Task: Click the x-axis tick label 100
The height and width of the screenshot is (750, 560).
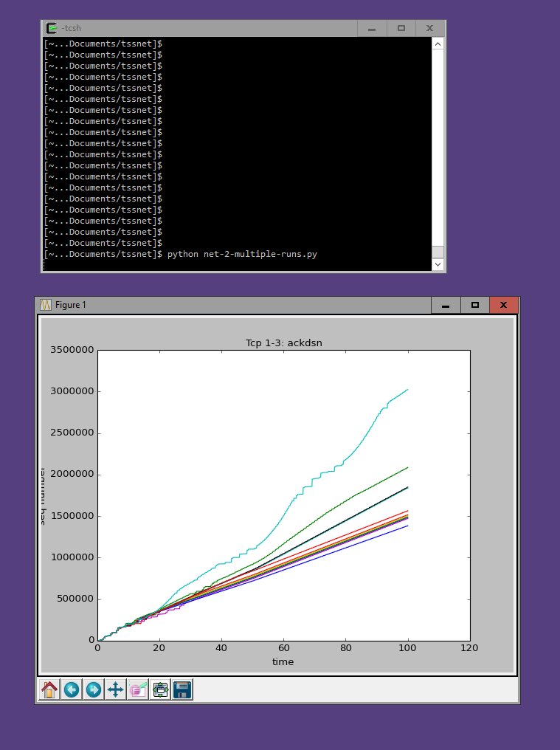Action: tap(407, 648)
